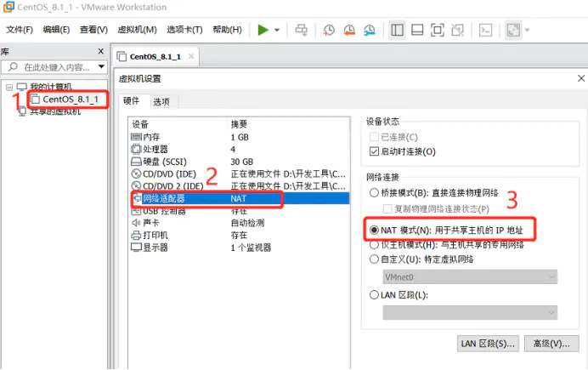Screen dimensions: 588x370
Task: Close the 虚拟机设置 dialog
Action: [581, 78]
